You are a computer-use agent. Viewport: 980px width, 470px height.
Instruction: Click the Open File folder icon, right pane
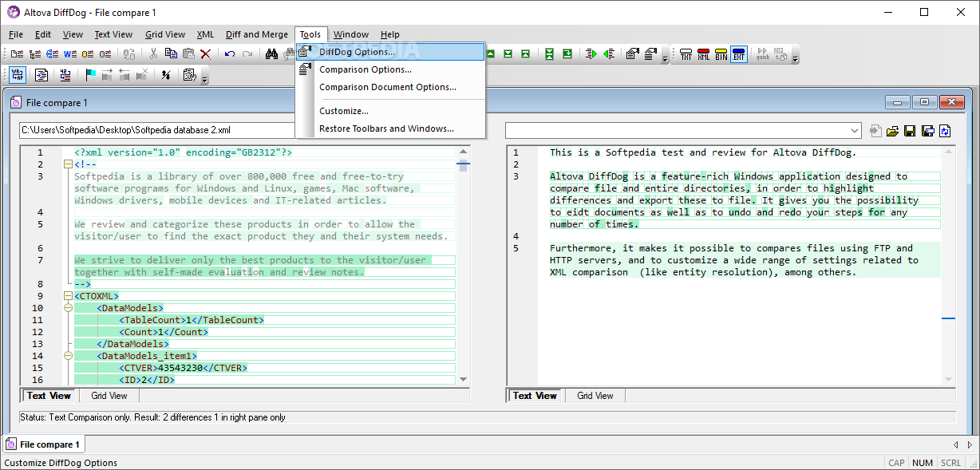click(x=892, y=130)
